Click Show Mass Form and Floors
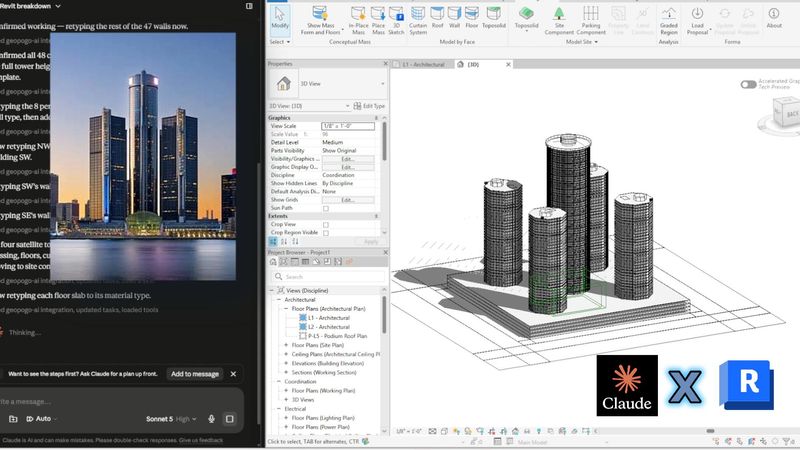Image resolution: width=800 pixels, height=450 pixels. [x=320, y=20]
